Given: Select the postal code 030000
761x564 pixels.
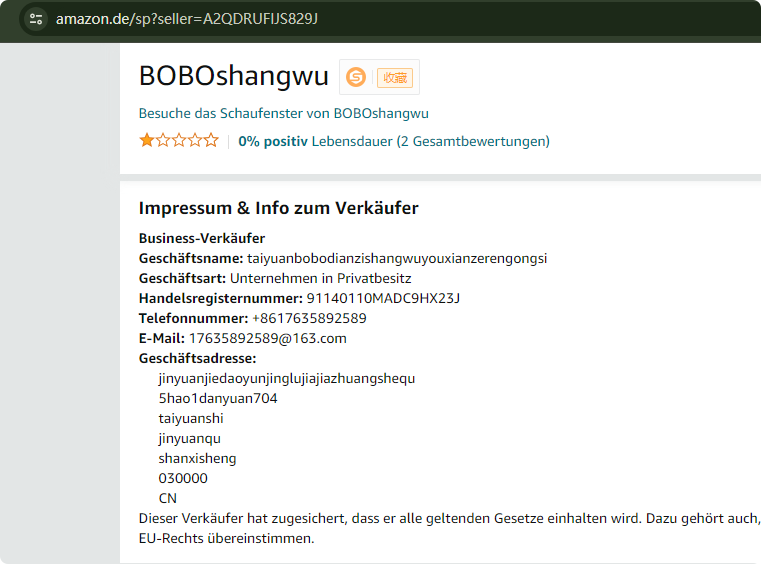Looking at the screenshot, I should [183, 479].
